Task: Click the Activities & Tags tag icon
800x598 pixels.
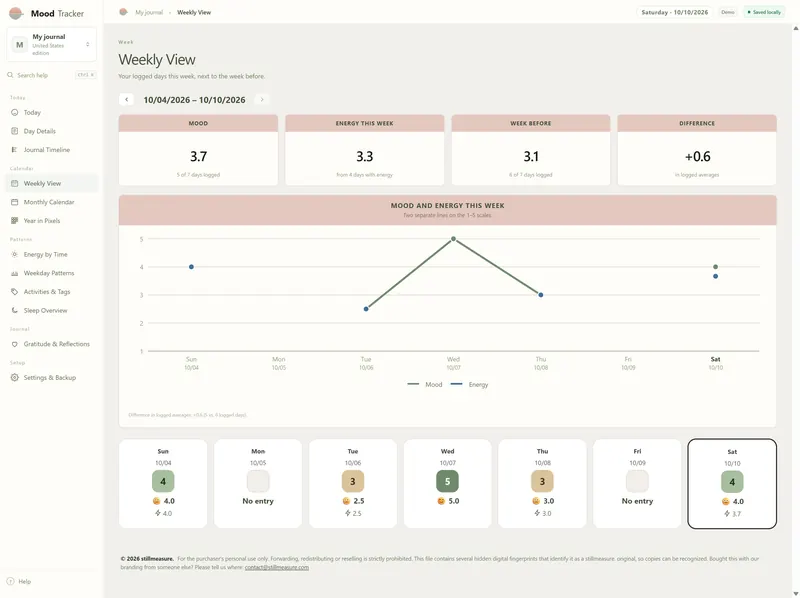Action: 14,292
